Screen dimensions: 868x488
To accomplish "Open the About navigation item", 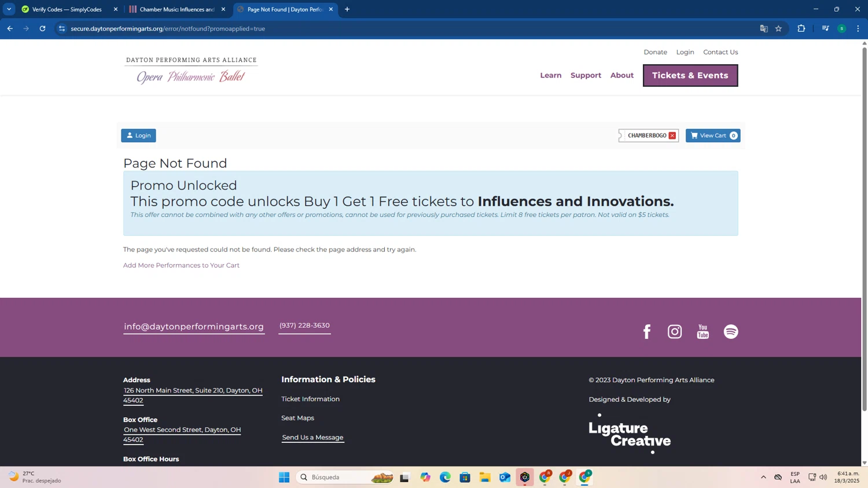I will 622,75.
